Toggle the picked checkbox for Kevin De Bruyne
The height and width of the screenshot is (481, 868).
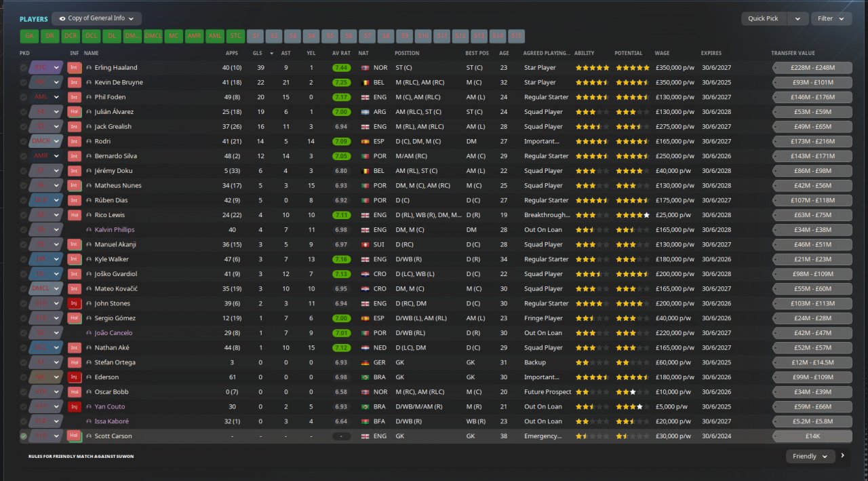[24, 83]
